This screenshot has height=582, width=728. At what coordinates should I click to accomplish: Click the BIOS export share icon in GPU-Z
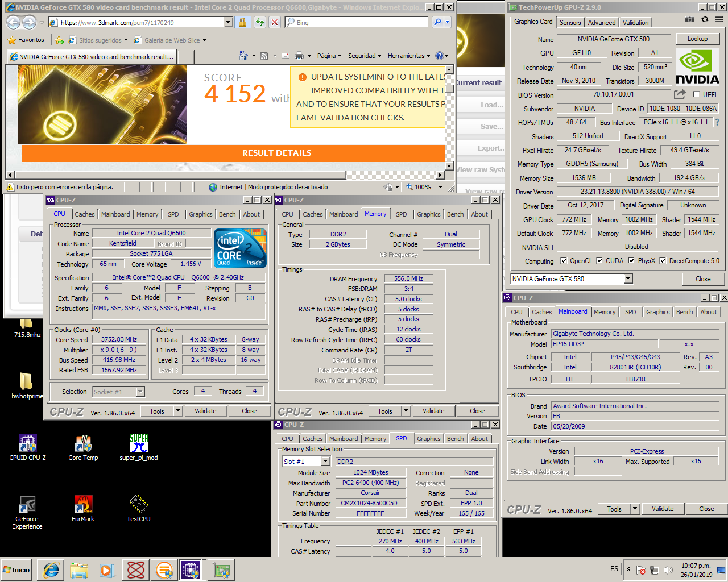click(x=680, y=94)
